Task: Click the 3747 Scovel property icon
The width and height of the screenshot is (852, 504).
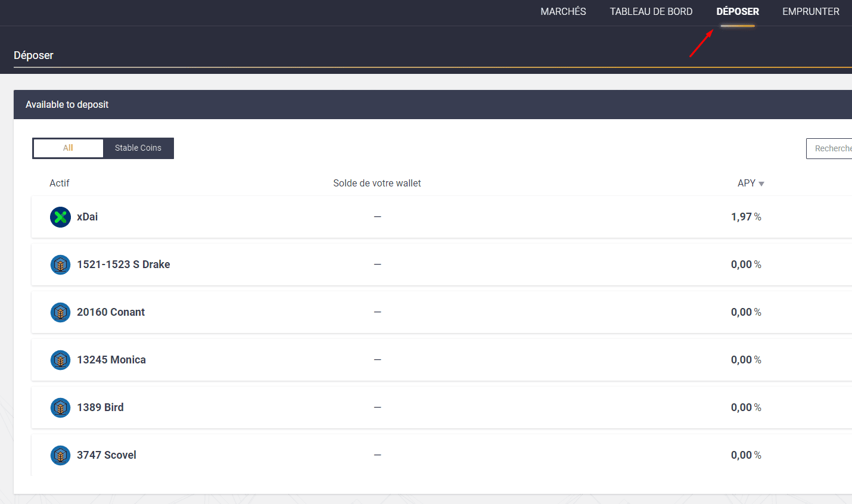Action: 60,455
